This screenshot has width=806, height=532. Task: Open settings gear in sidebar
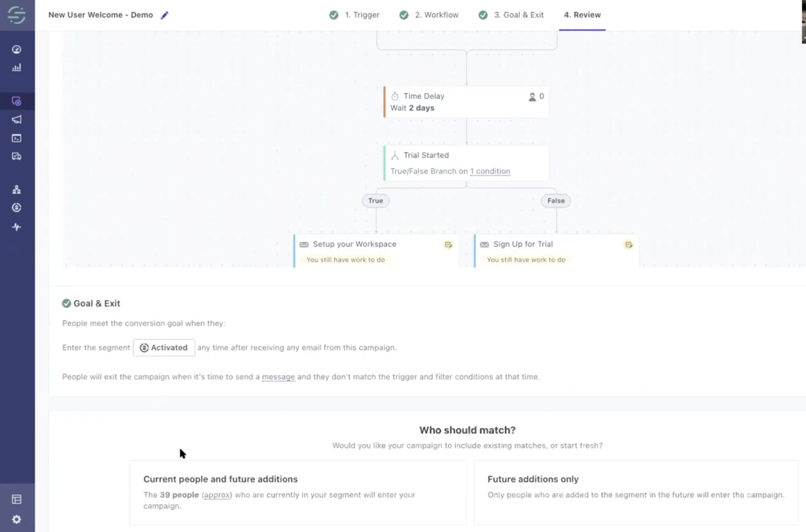coord(17,520)
